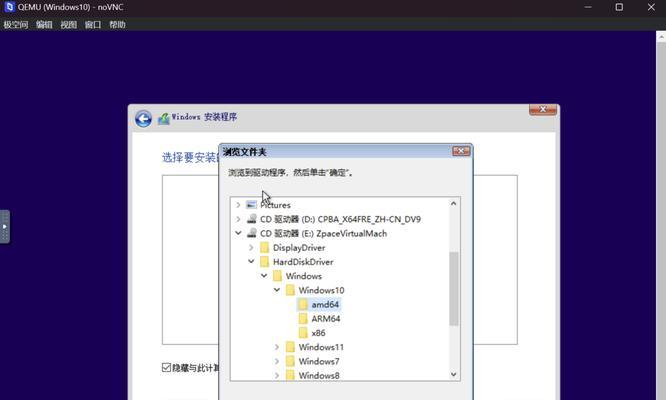Viewport: 666px width, 400px height.
Task: Select CD drive (D:) CPBA_X64FRE_ZH-CN_DV9
Action: 340,219
